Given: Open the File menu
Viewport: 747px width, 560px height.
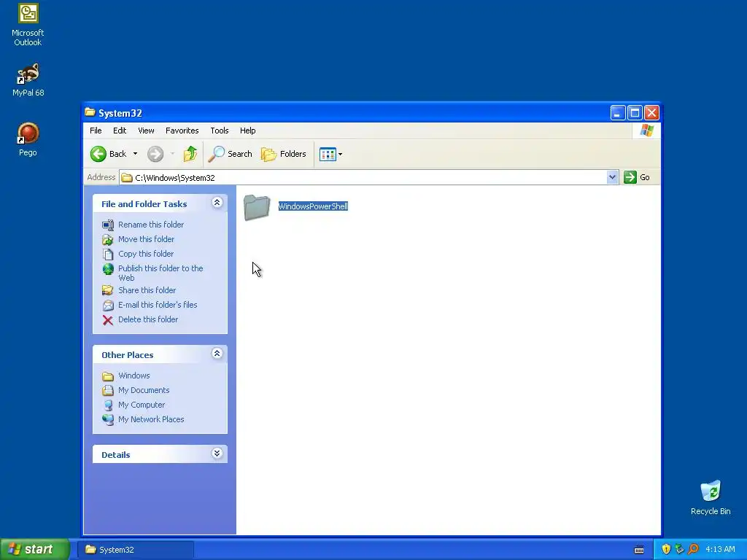Looking at the screenshot, I should [96, 131].
